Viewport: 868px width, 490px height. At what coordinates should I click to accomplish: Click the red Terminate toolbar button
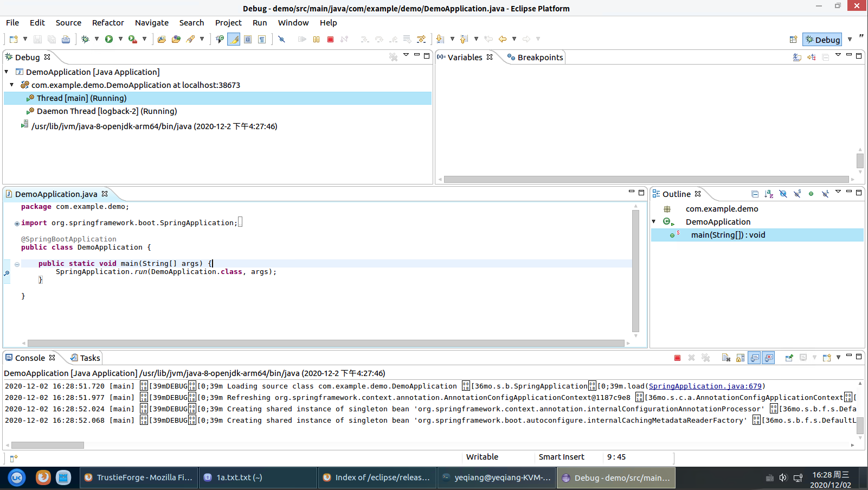330,39
